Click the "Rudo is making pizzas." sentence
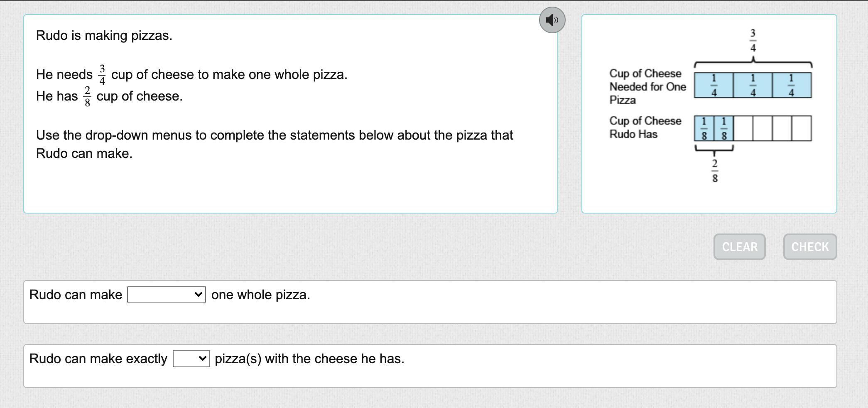Image resolution: width=868 pixels, height=408 pixels. tap(104, 35)
